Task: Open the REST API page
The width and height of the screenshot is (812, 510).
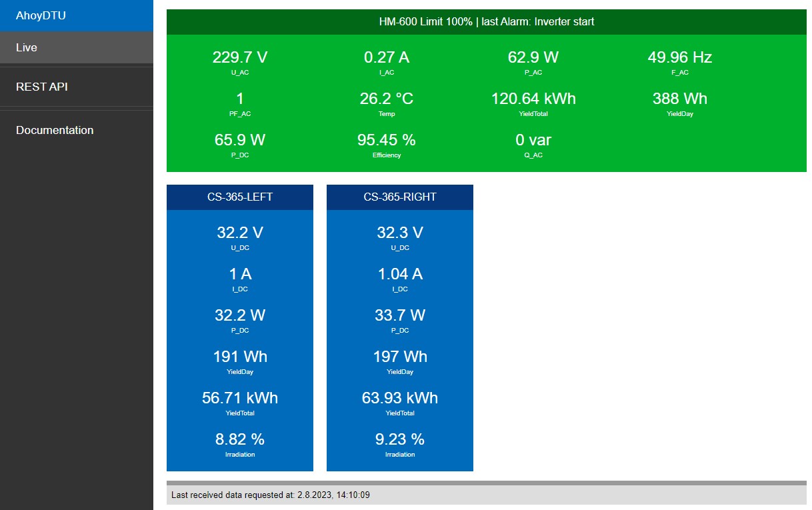Action: (x=41, y=87)
